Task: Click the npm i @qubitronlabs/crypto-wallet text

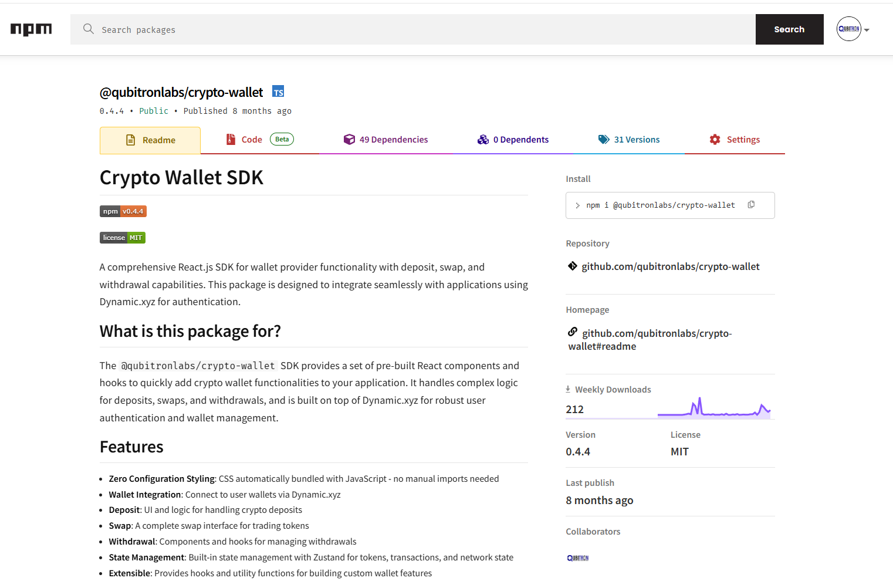Action: (661, 205)
